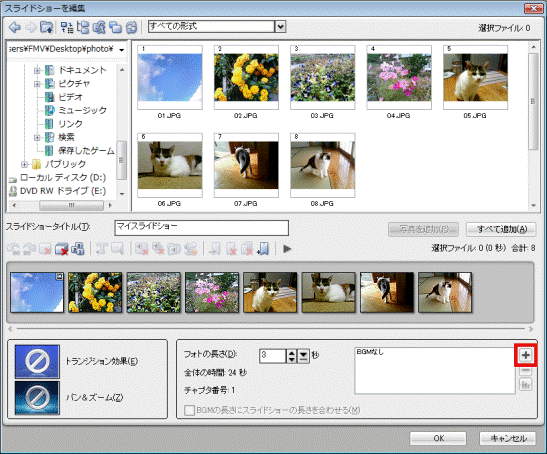Image resolution: width=547 pixels, height=454 pixels.
Task: Select the 02.JPG yellow flowers thumbnail
Action: (246, 77)
